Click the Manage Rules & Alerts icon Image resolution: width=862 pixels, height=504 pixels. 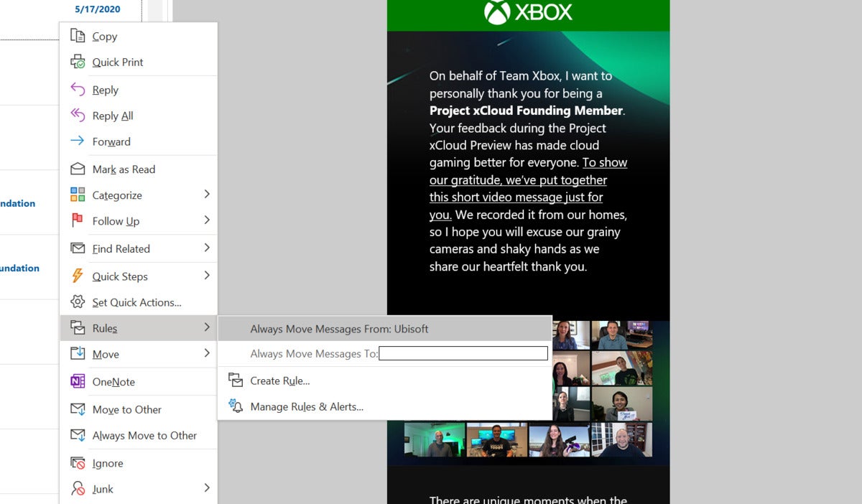pos(236,406)
